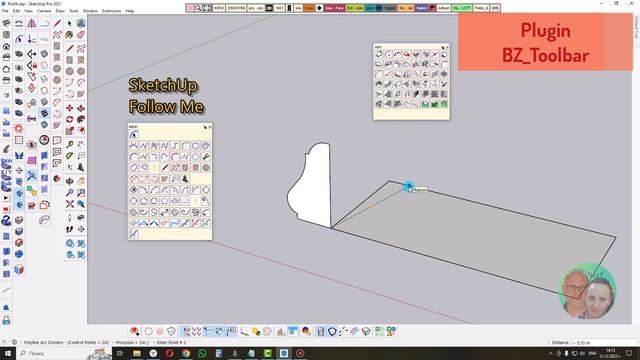The height and width of the screenshot is (360, 640).
Task: Click the select arrow in BZ toolbar window
Action: pos(133,135)
